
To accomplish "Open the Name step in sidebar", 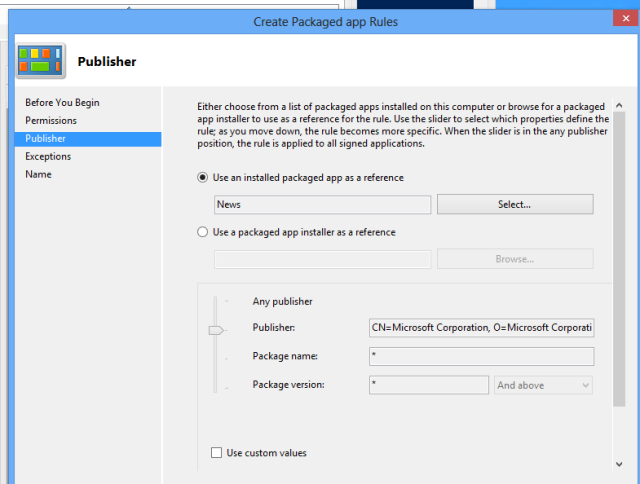I will pyautogui.click(x=38, y=174).
